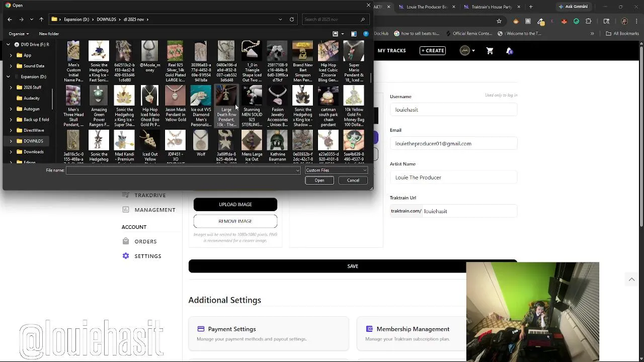Open All Bookmarks folder

tap(622, 34)
